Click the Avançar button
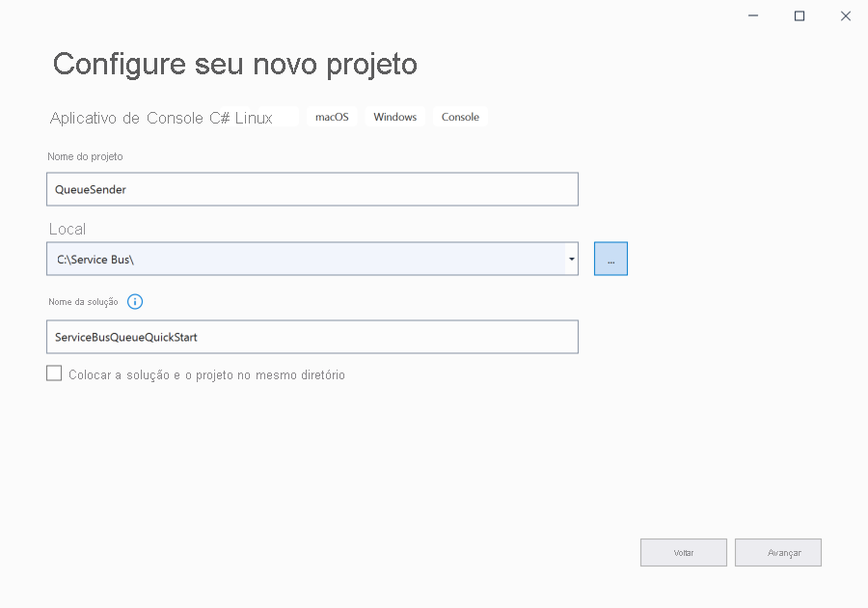Image resolution: width=868 pixels, height=608 pixels. tap(778, 552)
